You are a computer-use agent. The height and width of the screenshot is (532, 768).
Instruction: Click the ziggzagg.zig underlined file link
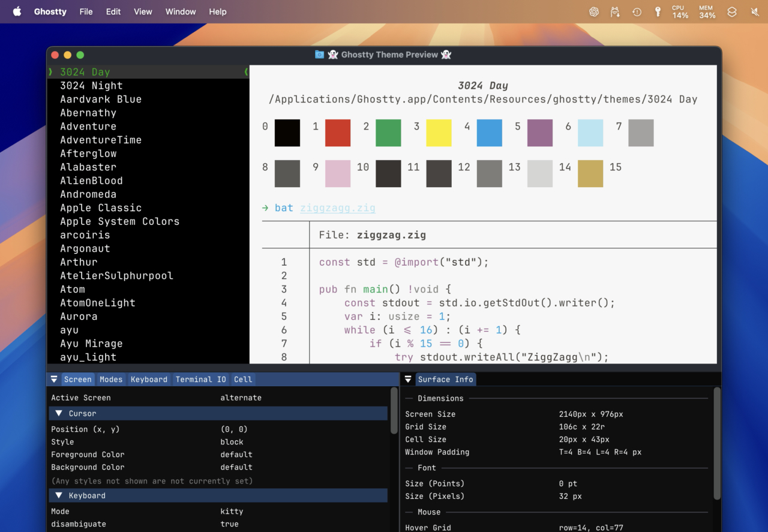[x=338, y=208]
